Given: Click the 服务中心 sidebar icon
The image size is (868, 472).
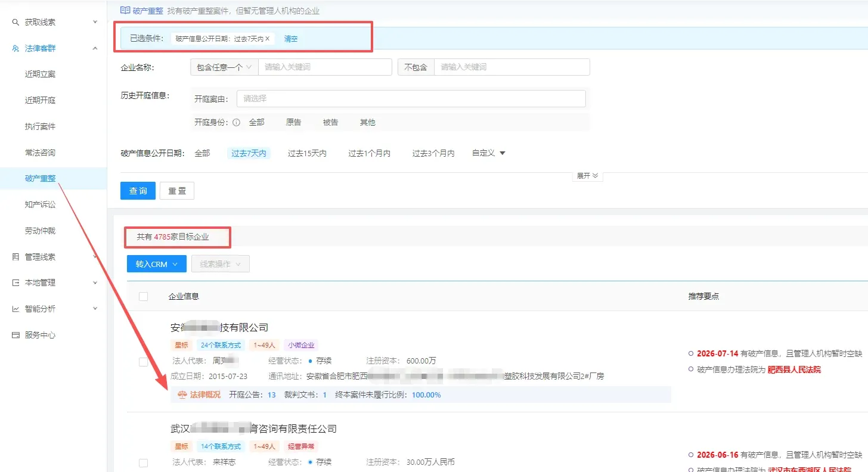Looking at the screenshot, I should pyautogui.click(x=15, y=335).
